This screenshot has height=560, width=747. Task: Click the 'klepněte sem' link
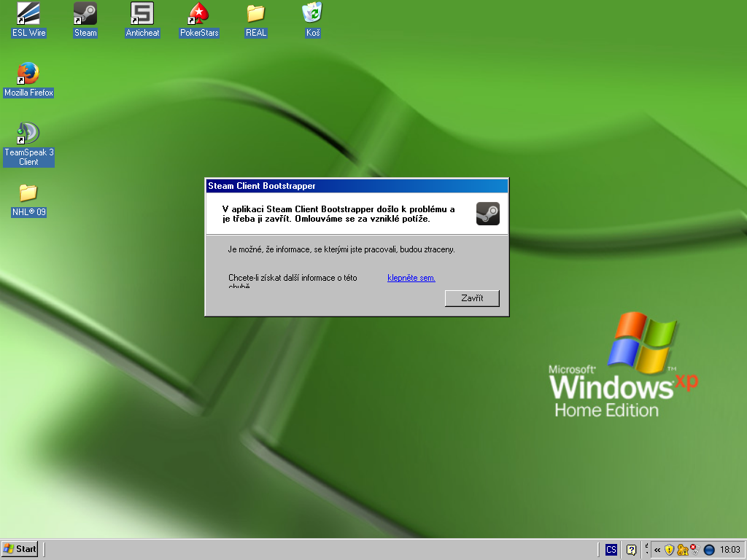click(x=411, y=278)
